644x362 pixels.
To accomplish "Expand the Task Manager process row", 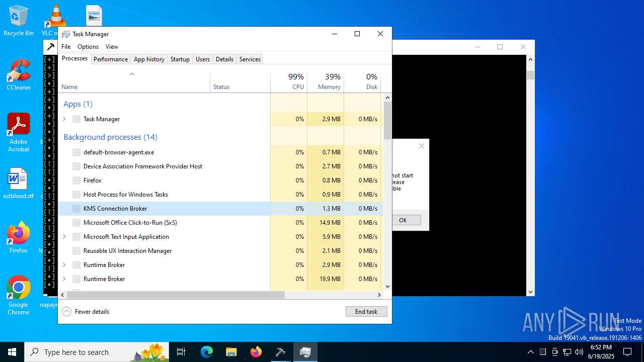I will click(x=64, y=119).
